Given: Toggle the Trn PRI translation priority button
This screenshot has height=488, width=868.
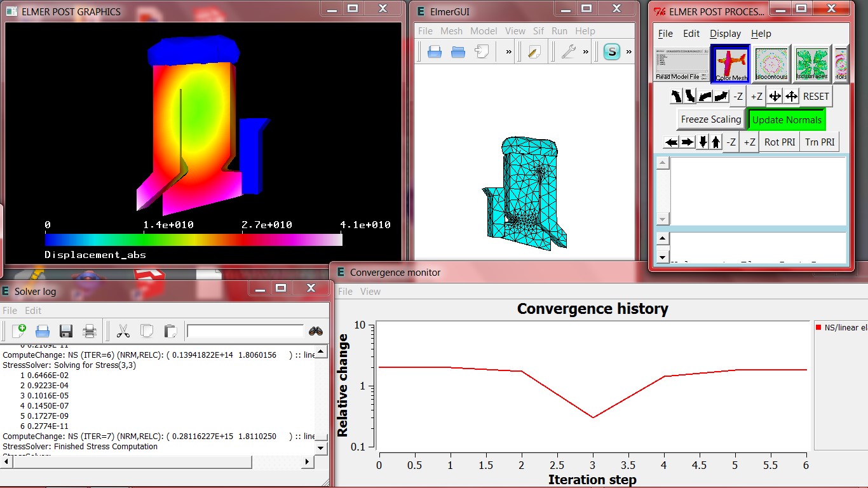Looking at the screenshot, I should pos(820,142).
